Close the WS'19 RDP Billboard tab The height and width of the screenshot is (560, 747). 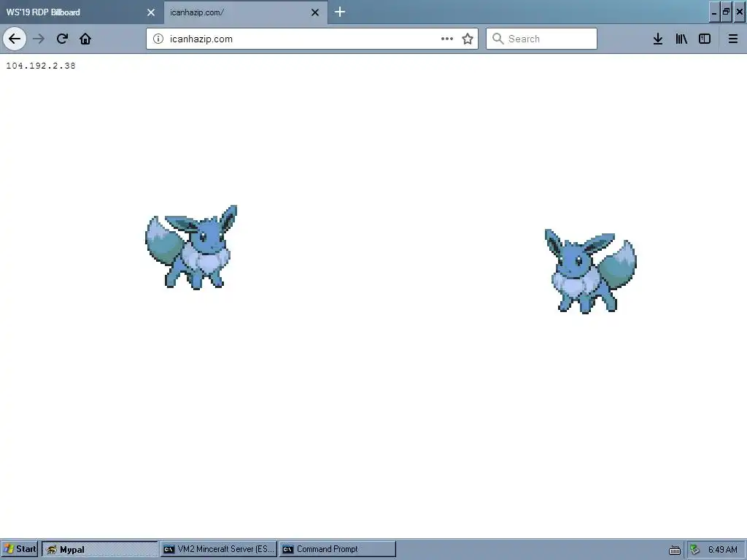coord(151,12)
